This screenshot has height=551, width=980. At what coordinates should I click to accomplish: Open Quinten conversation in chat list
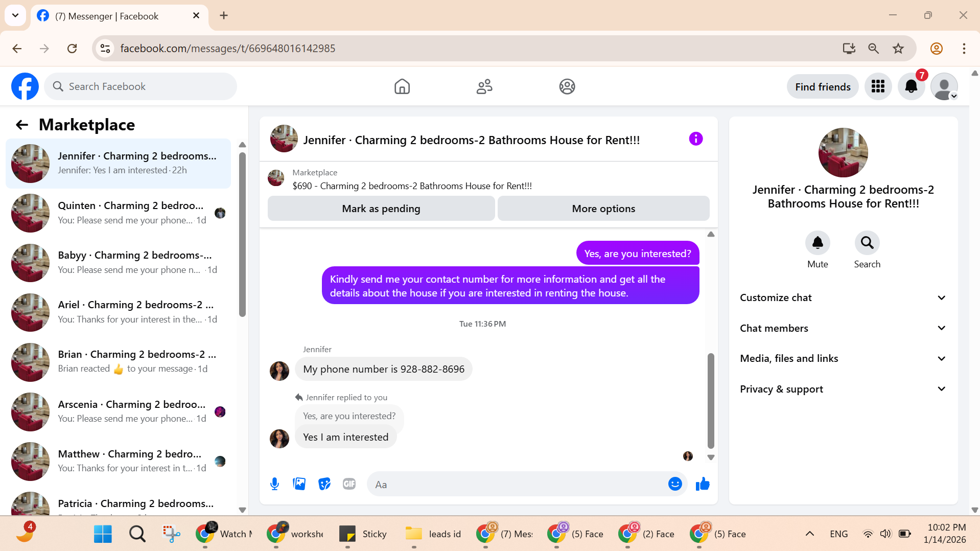point(118,213)
